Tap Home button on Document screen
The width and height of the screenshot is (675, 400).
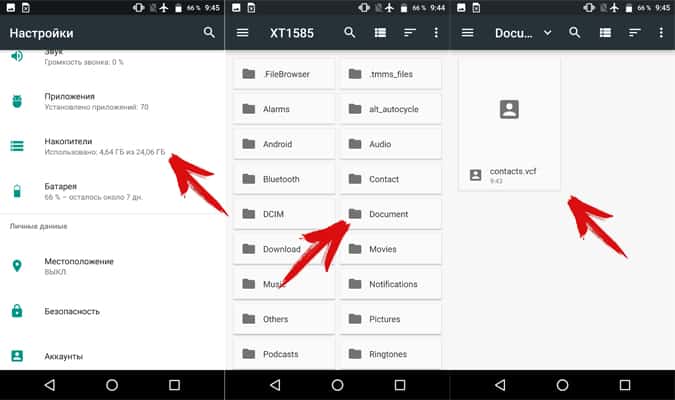[562, 384]
